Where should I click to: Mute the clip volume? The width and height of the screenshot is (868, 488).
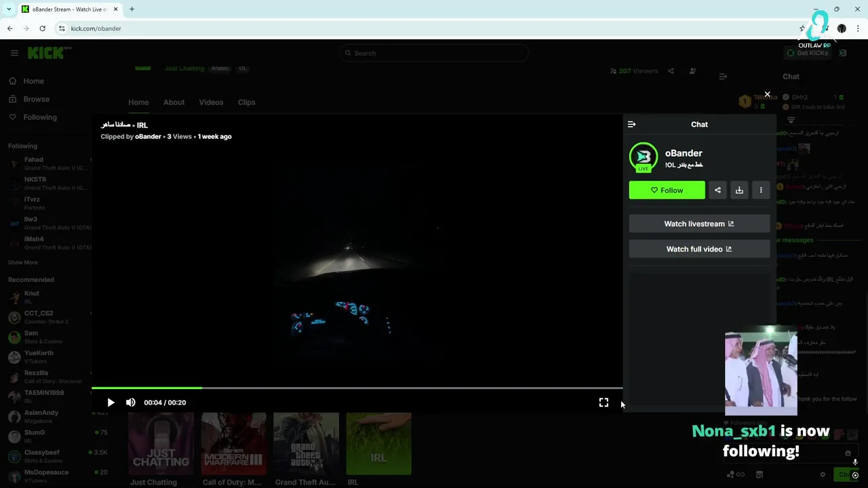pyautogui.click(x=131, y=403)
